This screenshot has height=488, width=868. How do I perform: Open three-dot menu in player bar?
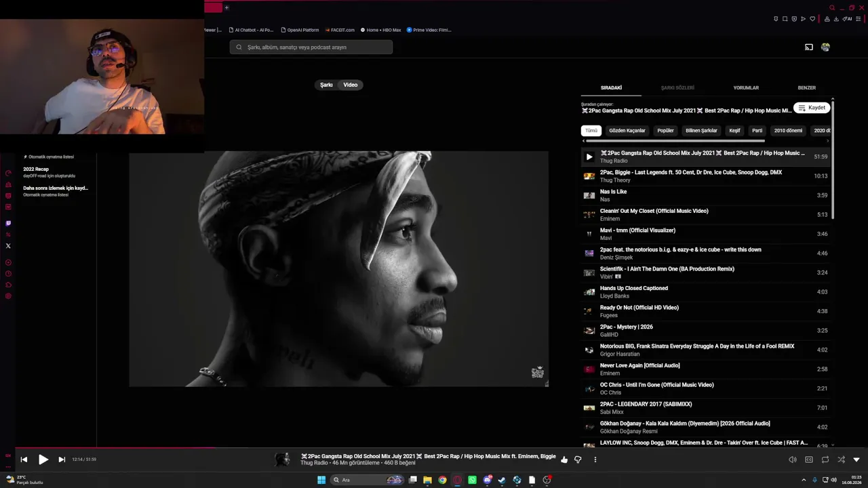pos(595,460)
